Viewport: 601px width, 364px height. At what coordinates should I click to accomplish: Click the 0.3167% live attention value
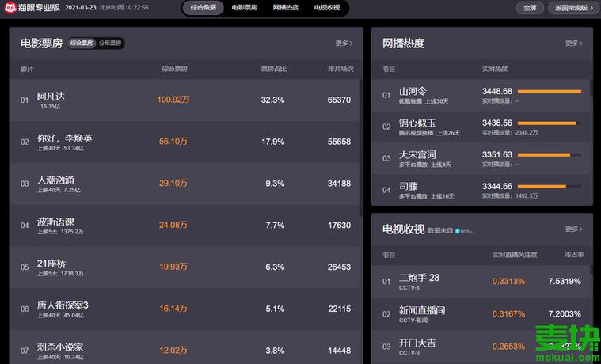point(508,314)
